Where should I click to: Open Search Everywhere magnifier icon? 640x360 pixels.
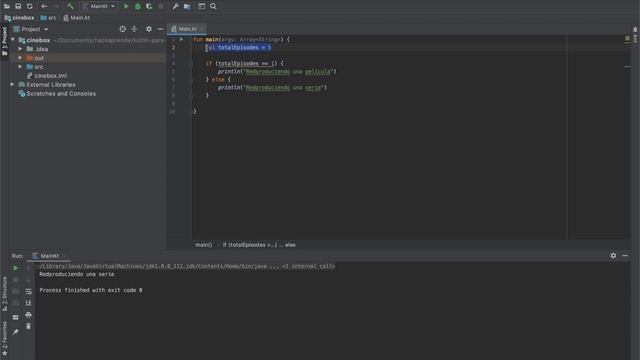[213, 6]
